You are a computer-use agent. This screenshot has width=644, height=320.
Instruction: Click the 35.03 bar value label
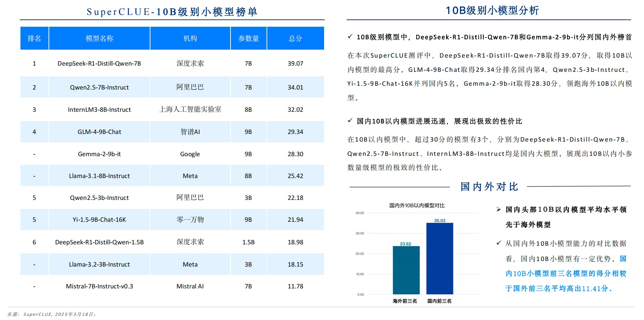(x=440, y=220)
